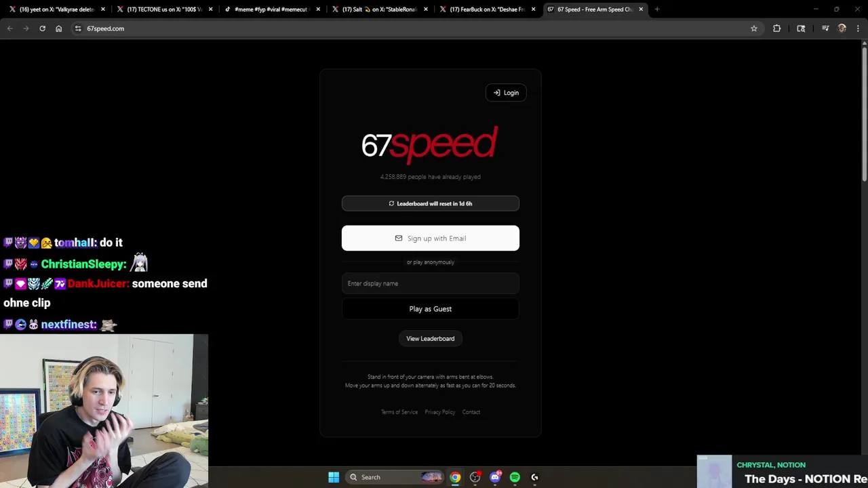The image size is (868, 488).
Task: Close the FearBuck on X tab
Action: [x=533, y=9]
